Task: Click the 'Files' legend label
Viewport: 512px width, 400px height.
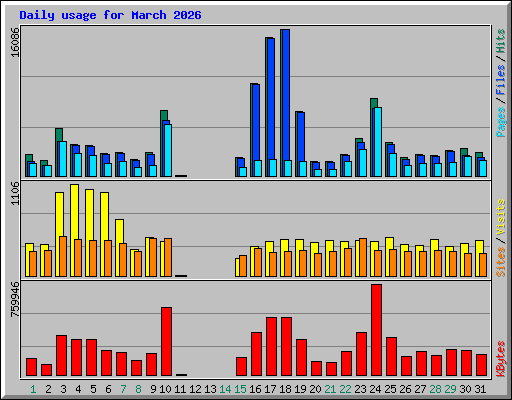Action: 501,80
